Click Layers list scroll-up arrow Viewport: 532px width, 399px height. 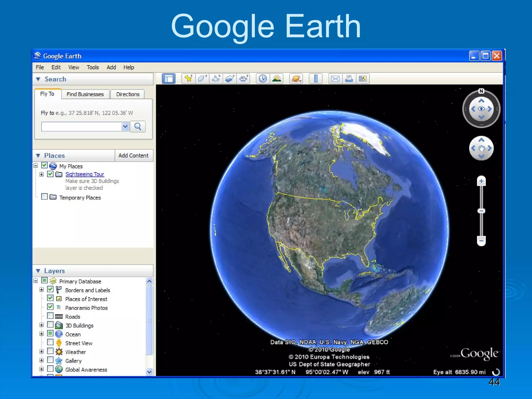pos(149,281)
